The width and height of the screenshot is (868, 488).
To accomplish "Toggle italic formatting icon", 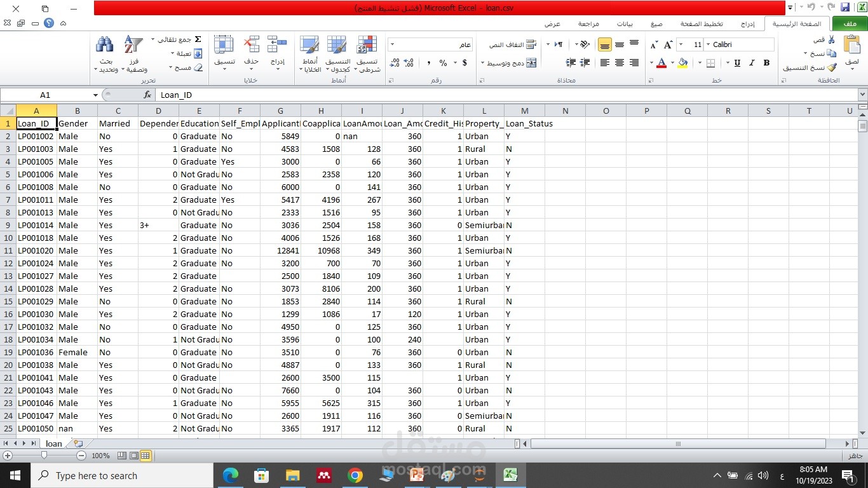I will 752,63.
